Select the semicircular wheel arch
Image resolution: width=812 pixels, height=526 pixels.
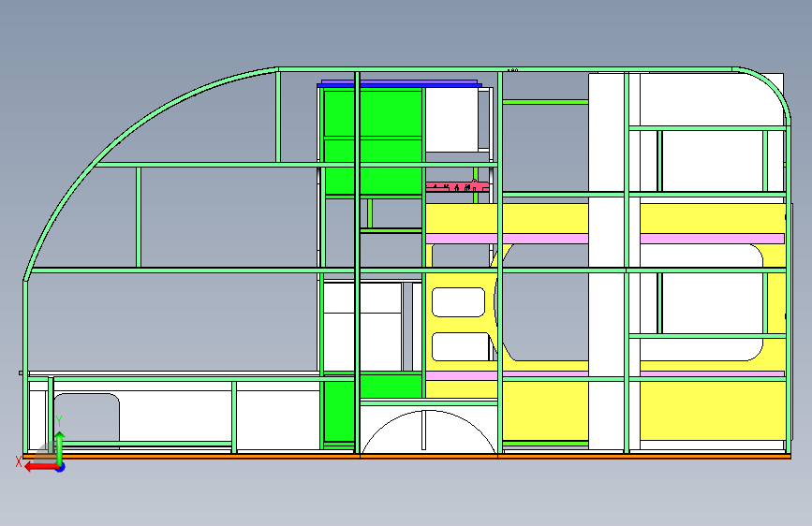pyautogui.click(x=428, y=431)
